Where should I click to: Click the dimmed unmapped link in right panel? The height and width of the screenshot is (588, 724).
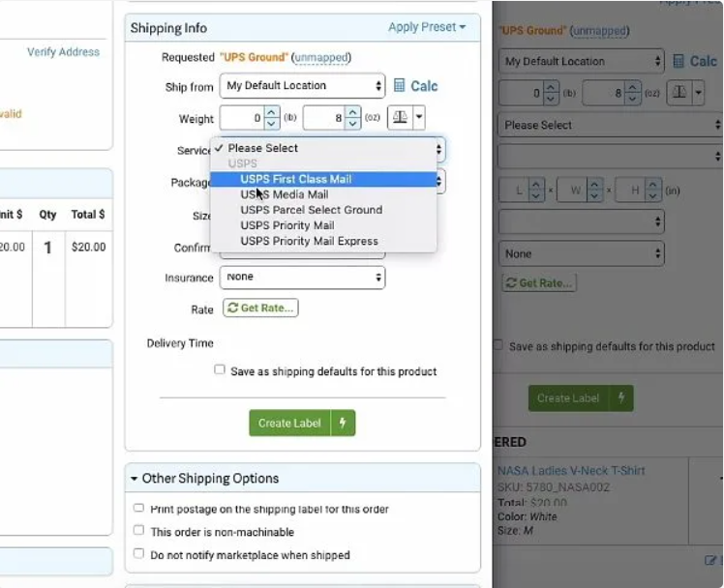[x=599, y=30]
